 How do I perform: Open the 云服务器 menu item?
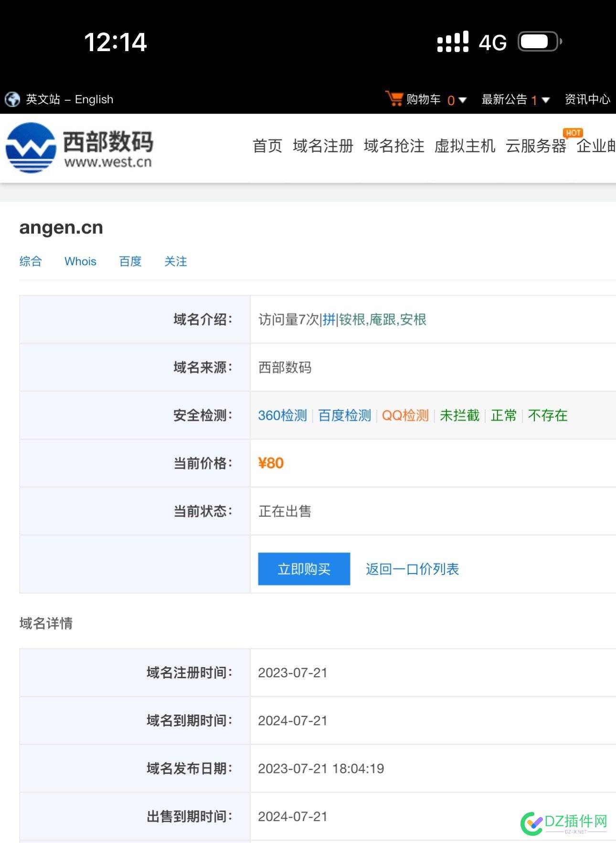536,146
